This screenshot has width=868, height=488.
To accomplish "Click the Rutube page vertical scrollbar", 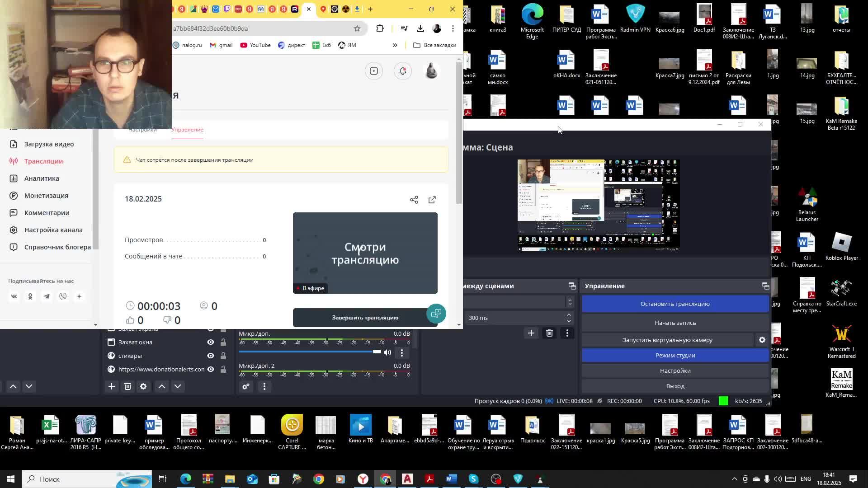I will point(459,133).
